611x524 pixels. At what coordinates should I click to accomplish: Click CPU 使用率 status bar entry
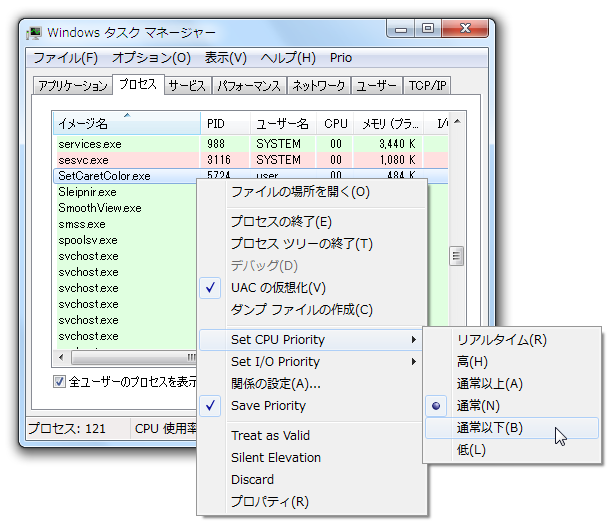point(166,429)
